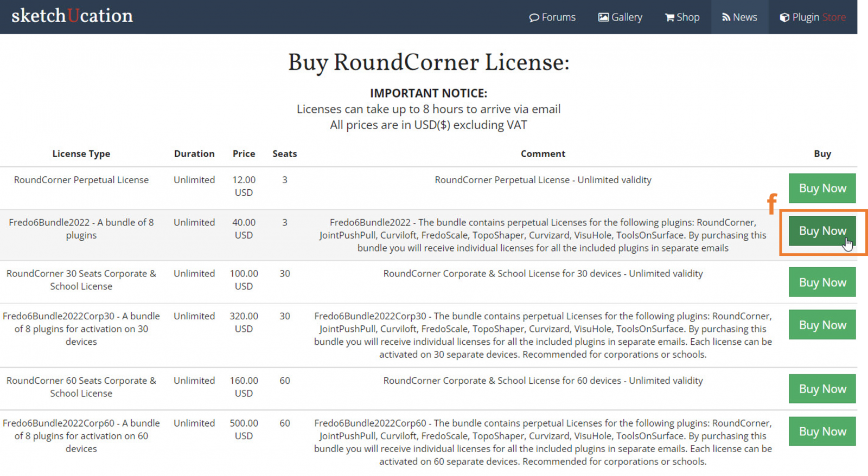Click the 500.00 USD price cell
868x476 pixels.
[244, 429]
